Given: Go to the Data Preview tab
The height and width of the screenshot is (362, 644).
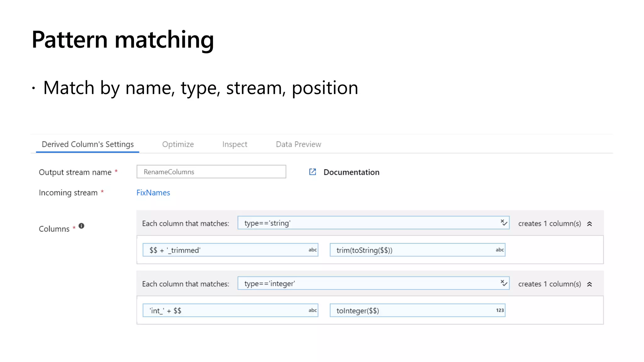Looking at the screenshot, I should [298, 144].
